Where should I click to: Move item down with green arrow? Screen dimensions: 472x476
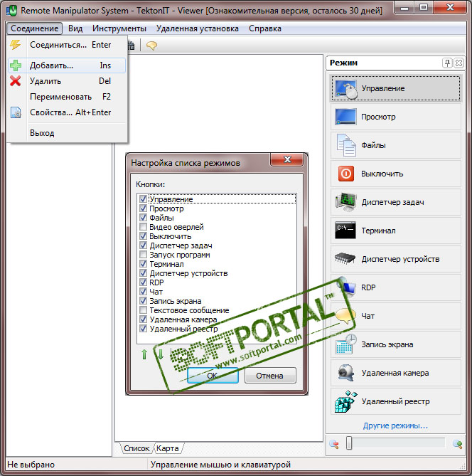[x=161, y=354]
